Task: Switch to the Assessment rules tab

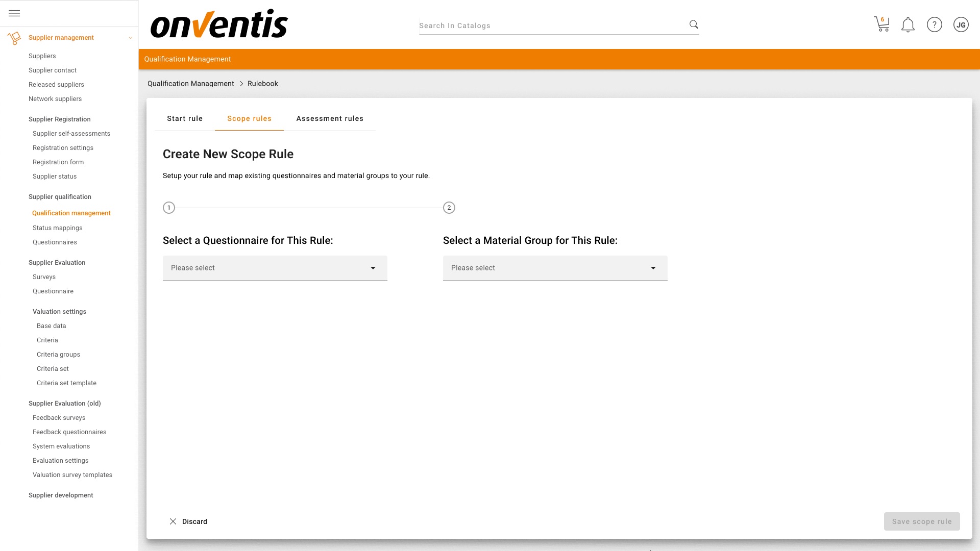Action: pos(330,118)
